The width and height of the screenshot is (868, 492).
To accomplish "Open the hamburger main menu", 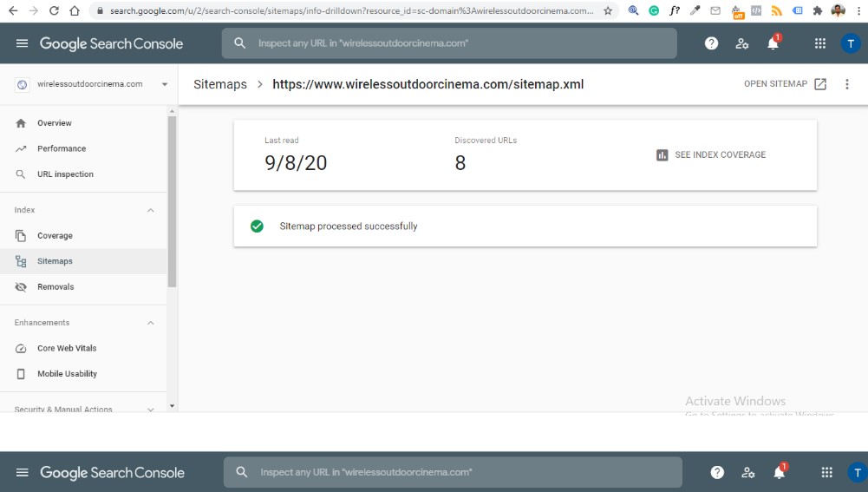I will 22,43.
